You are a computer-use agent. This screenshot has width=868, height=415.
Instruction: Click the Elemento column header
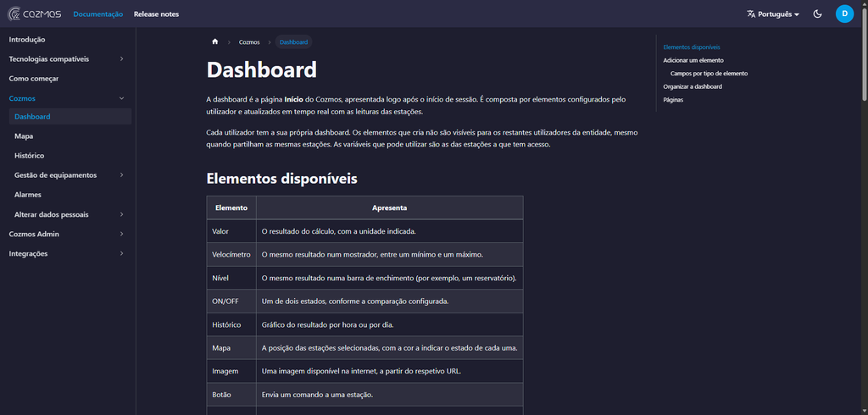click(x=231, y=208)
